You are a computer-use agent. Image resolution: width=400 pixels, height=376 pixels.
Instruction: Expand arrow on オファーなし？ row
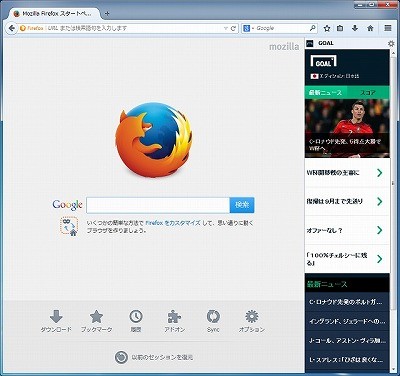[x=379, y=230]
